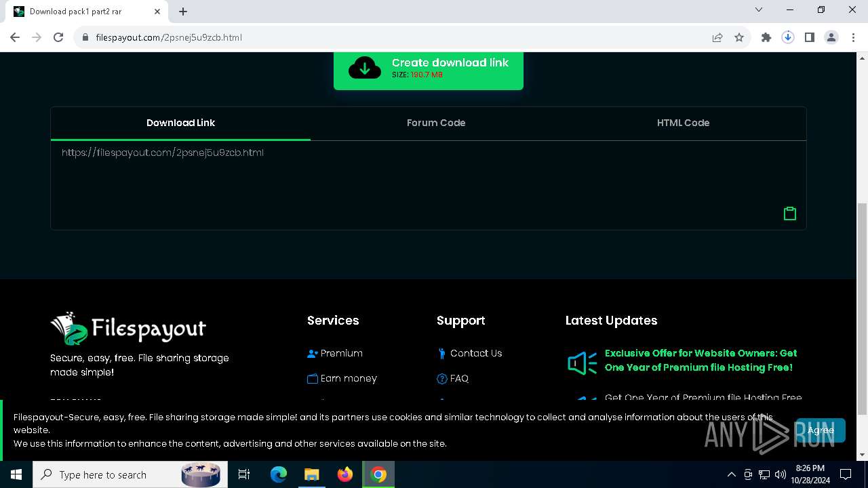This screenshot has height=488, width=868.
Task: Close the Download pack1 part2 rar tab
Action: pyautogui.click(x=158, y=12)
